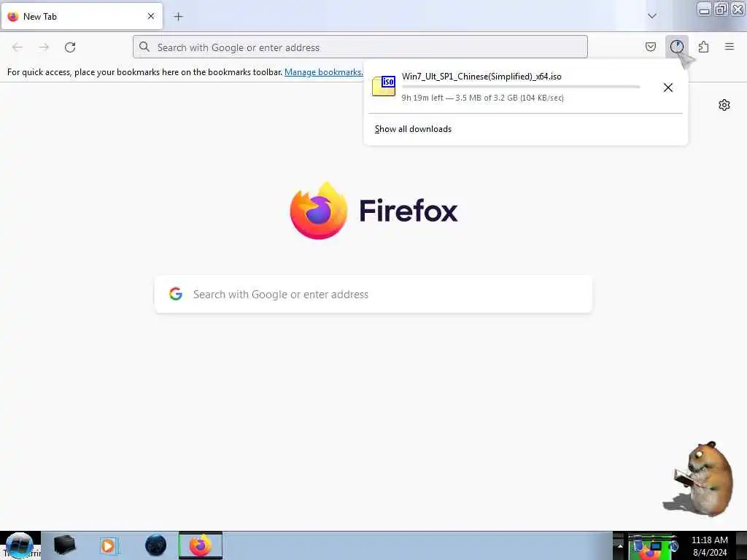Focus the address bar search field
The width and height of the screenshot is (747, 560).
click(x=360, y=47)
